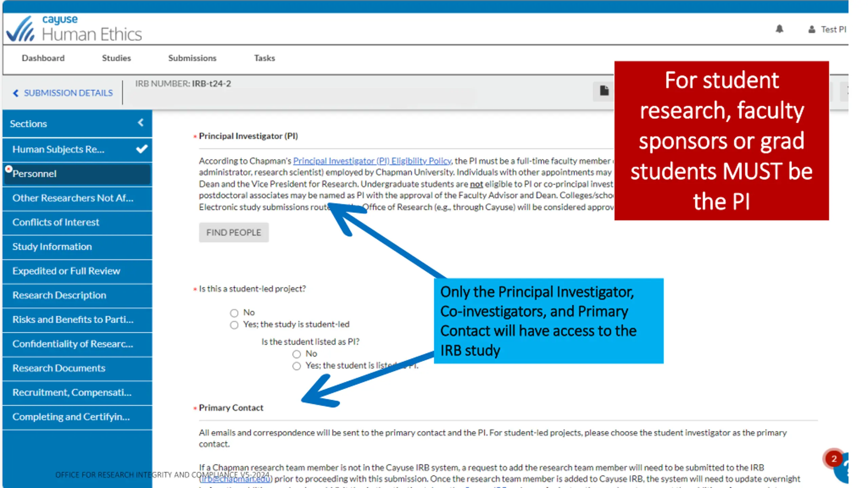Open the Studies tab
The width and height of the screenshot is (868, 488).
[116, 58]
